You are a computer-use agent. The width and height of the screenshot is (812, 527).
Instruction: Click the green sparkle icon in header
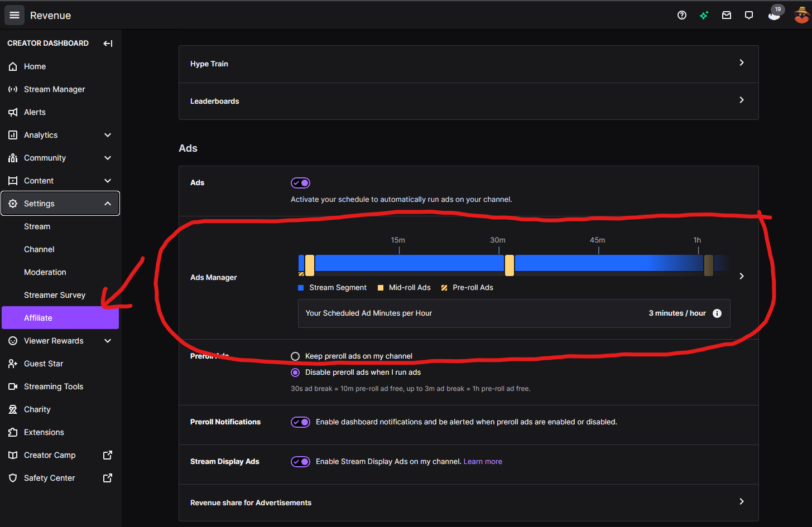tap(704, 15)
